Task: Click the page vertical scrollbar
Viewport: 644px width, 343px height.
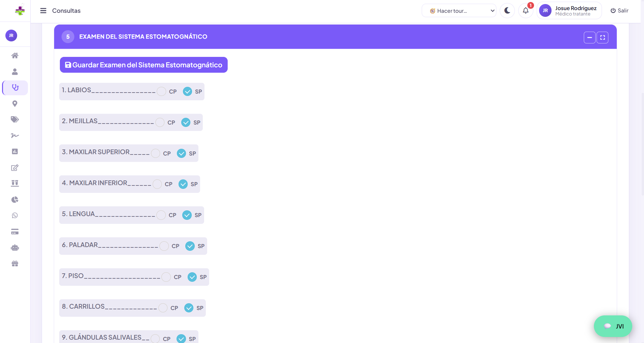Action: [642, 145]
